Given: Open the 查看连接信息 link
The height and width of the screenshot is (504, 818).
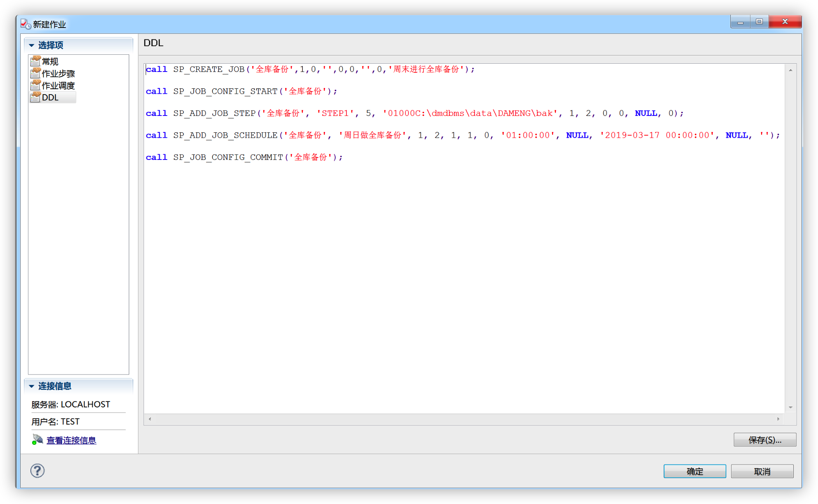Looking at the screenshot, I should 71,440.
